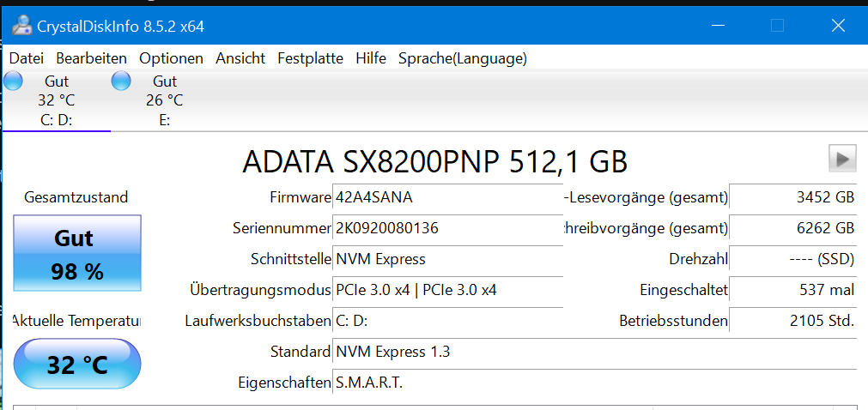The height and width of the screenshot is (410, 868).
Task: Click the Betriebsstunden value 2105 Std.
Action: tap(792, 321)
